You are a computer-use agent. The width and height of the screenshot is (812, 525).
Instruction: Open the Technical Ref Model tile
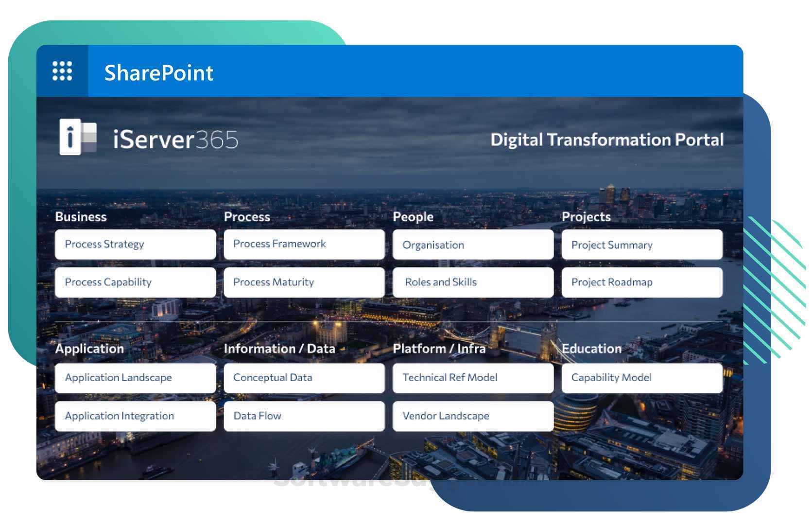tap(472, 378)
